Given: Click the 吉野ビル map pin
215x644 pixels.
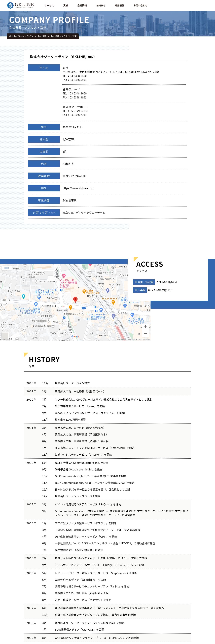Looking at the screenshot, I should click(x=118, y=312).
